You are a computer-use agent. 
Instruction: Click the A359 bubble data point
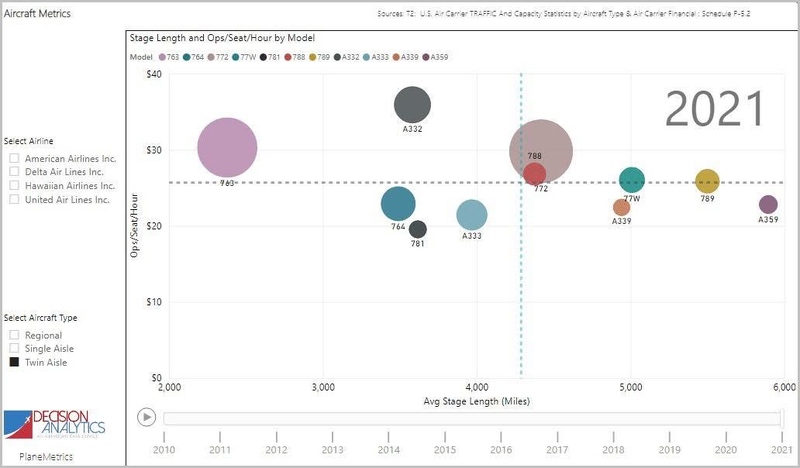point(768,205)
